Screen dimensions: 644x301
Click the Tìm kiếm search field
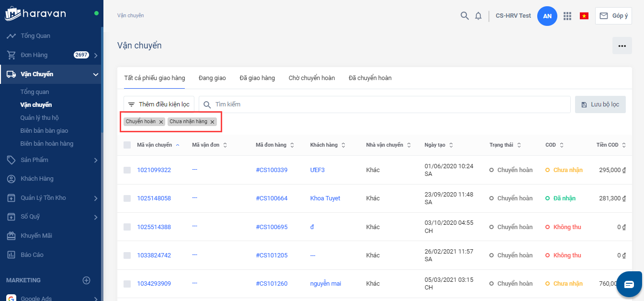(383, 104)
